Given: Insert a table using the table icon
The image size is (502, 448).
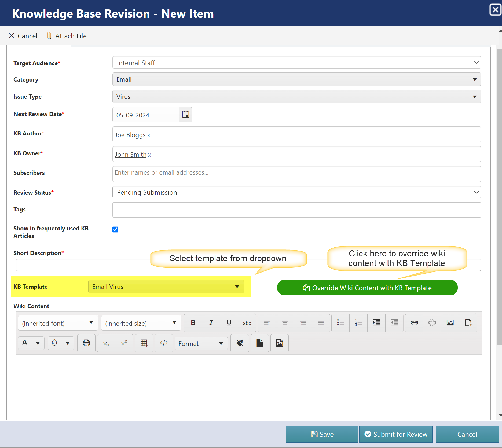Looking at the screenshot, I should pos(144,343).
